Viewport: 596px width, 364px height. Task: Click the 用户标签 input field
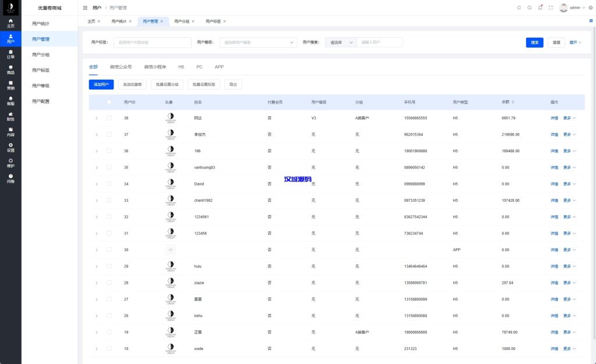coord(151,42)
